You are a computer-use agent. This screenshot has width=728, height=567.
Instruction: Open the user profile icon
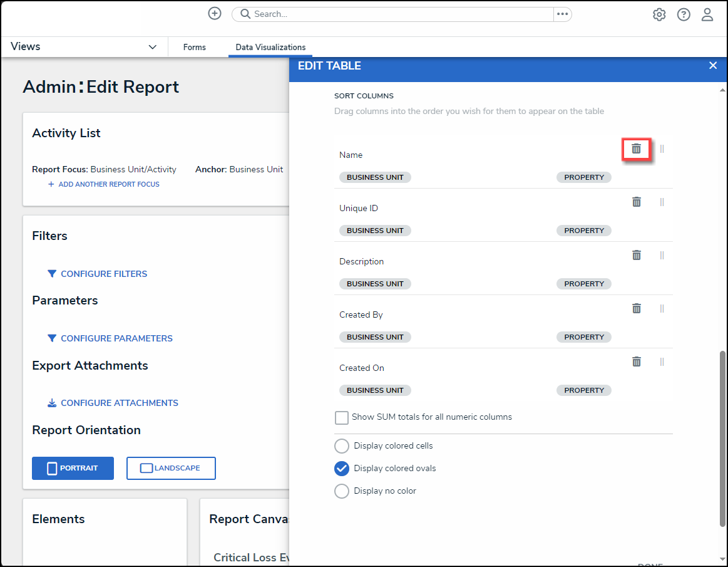[707, 14]
